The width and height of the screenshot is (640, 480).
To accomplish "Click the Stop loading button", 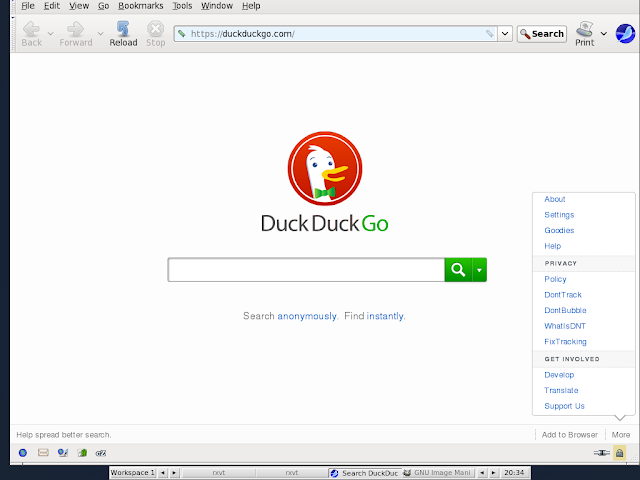I will coord(156,34).
